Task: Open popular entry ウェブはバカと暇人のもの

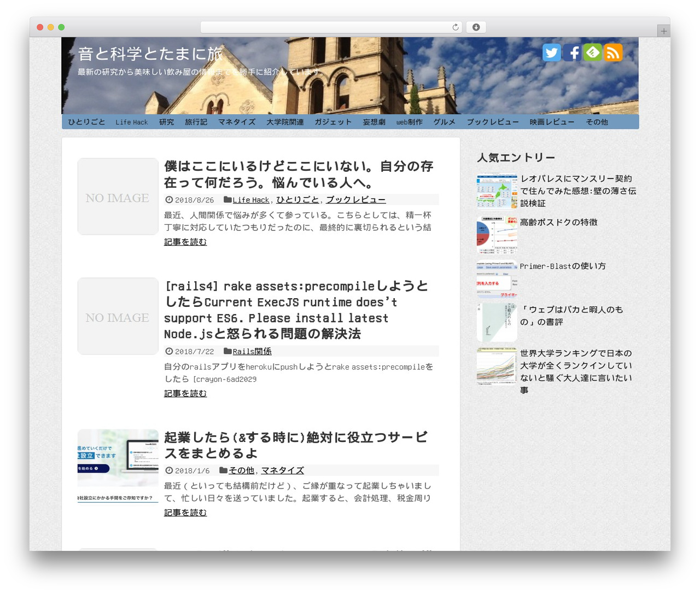Action: [571, 316]
